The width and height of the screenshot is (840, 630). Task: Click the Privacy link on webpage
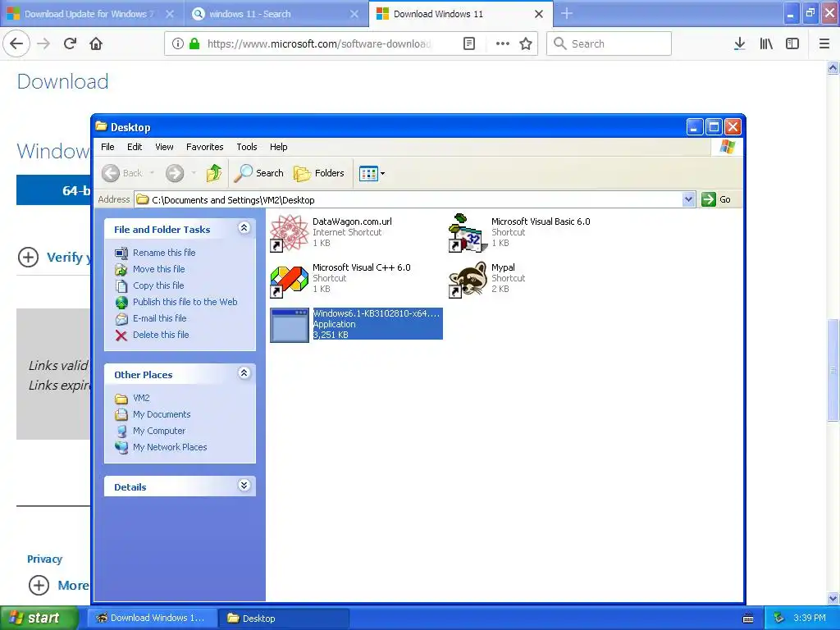tap(44, 559)
